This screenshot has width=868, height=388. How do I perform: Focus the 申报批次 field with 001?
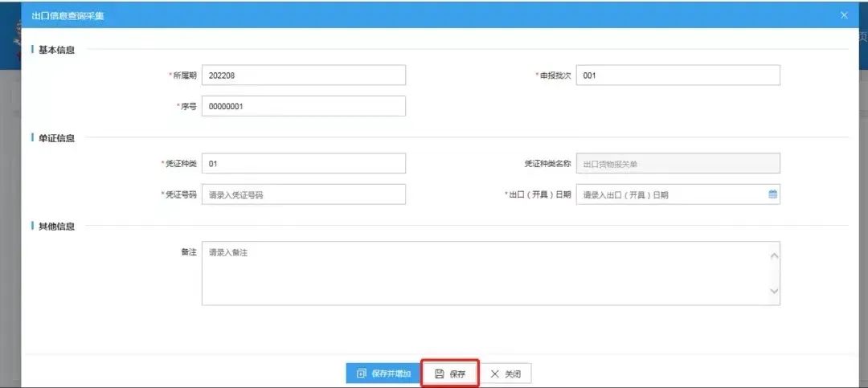pyautogui.click(x=678, y=76)
